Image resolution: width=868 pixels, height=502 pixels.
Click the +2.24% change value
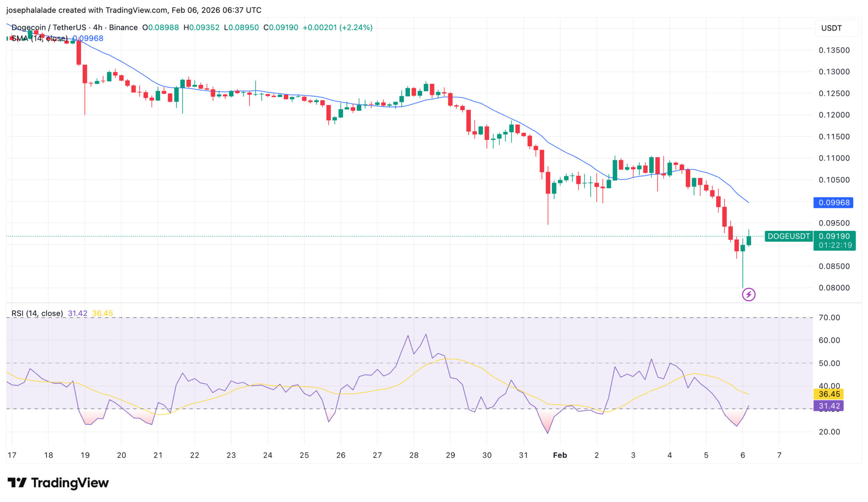[356, 28]
